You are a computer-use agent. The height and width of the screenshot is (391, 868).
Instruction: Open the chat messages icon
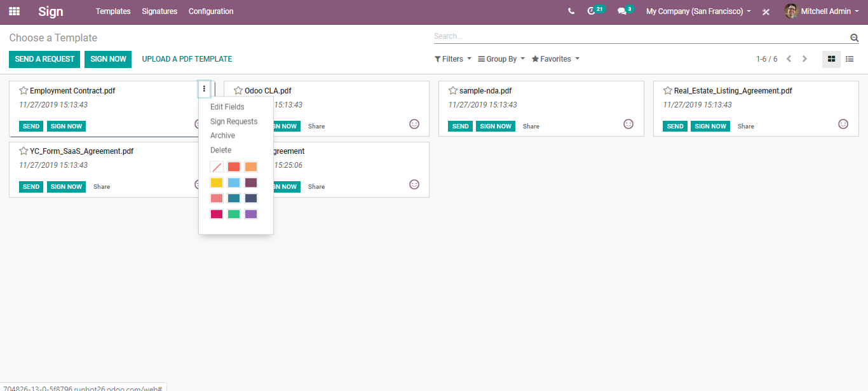tap(622, 11)
